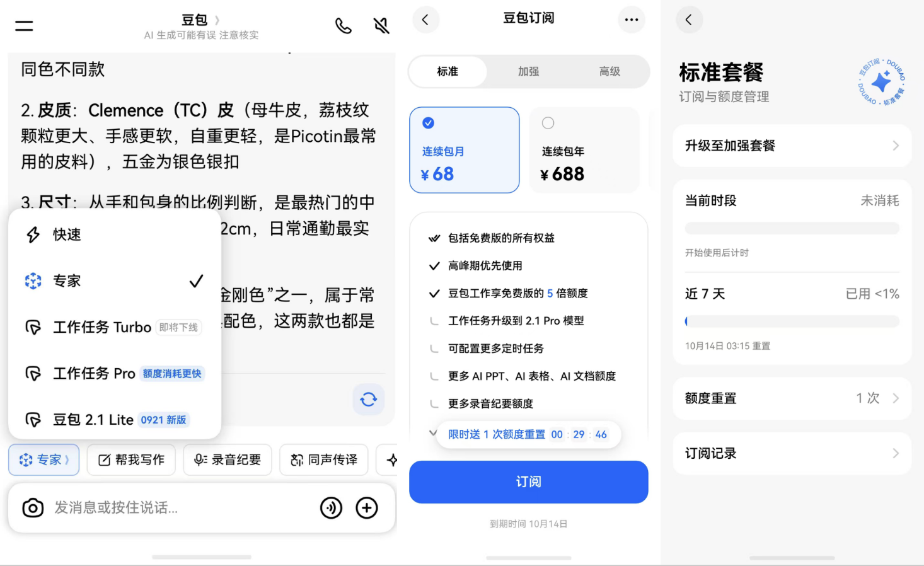Screen dimensions: 924x566
Task: Go back from the 标准套餐 page
Action: pos(689,20)
